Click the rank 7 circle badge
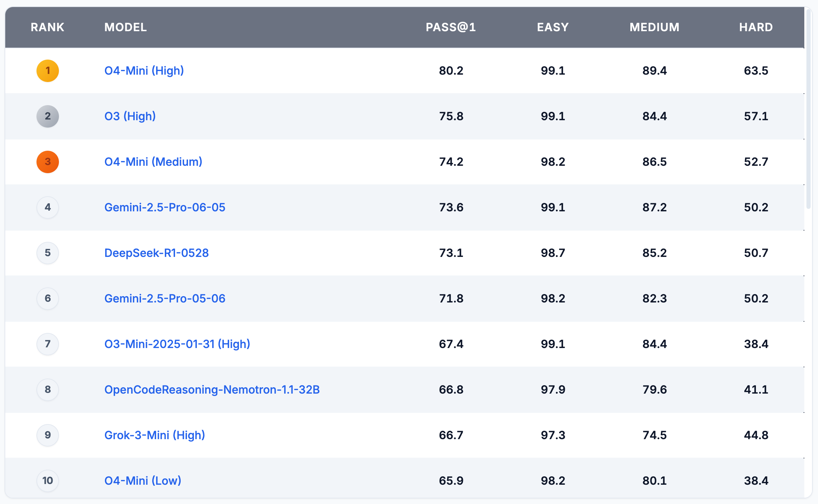818x504 pixels. (48, 344)
